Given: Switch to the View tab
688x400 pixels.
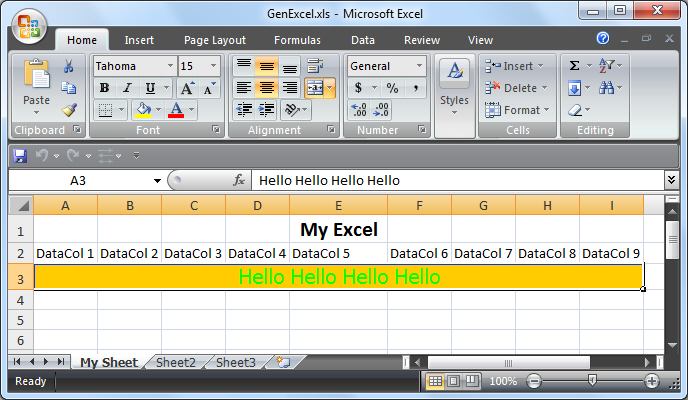Looking at the screenshot, I should [480, 40].
